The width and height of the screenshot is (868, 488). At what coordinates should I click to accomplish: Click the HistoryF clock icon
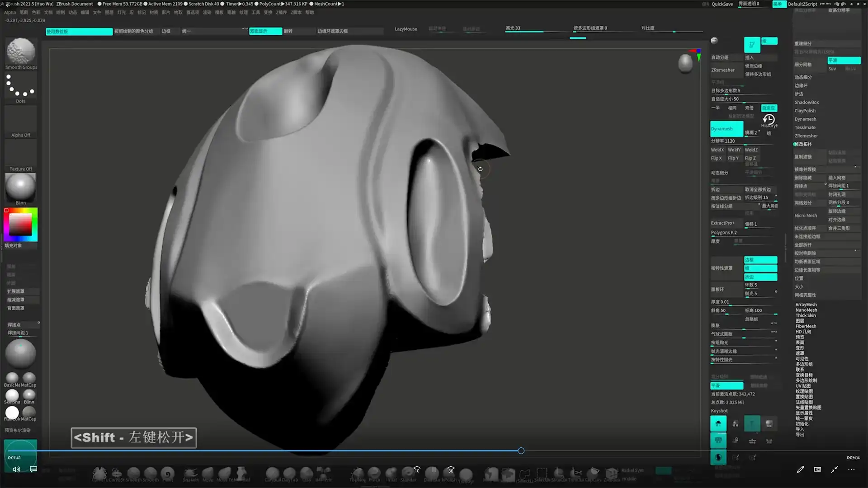pos(769,119)
